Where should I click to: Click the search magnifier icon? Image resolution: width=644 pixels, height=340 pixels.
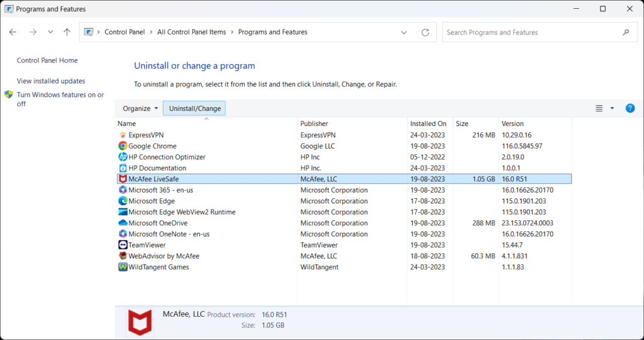point(626,32)
